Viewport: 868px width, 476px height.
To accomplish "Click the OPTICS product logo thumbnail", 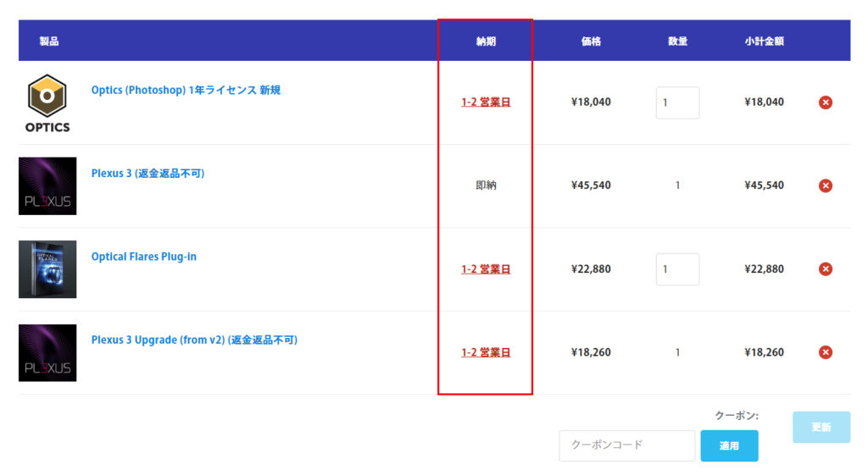I will 47,103.
